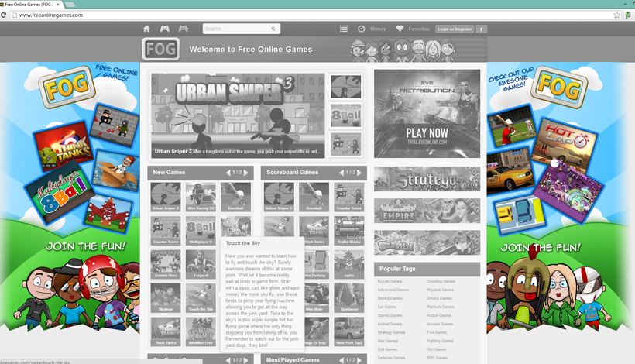Open Puzzle Games tag
The image size is (635, 364).
click(x=390, y=281)
